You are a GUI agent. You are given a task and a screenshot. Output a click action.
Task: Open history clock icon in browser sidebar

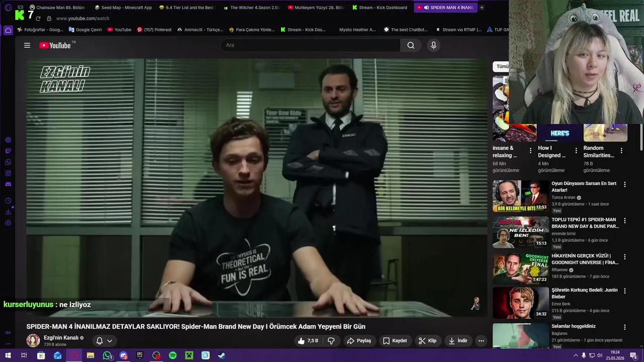click(8, 201)
